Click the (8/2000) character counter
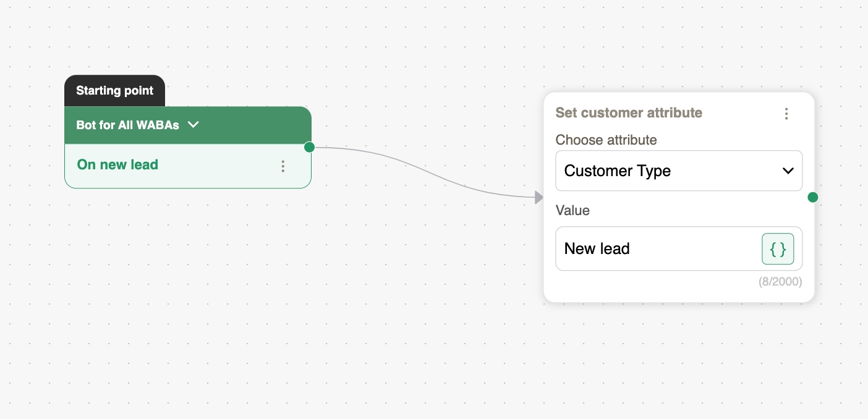868x419 pixels. (x=780, y=282)
